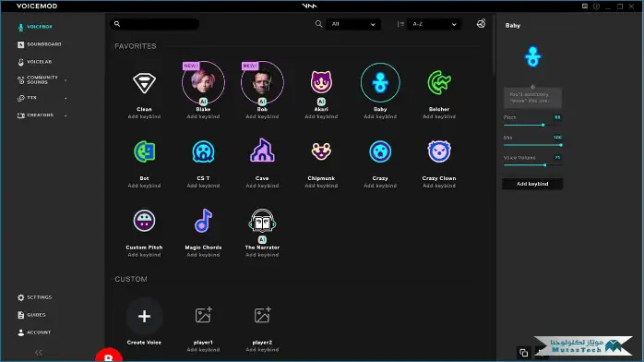The height and width of the screenshot is (362, 644).
Task: Open the title bar feedback icon
Action: click(584, 6)
